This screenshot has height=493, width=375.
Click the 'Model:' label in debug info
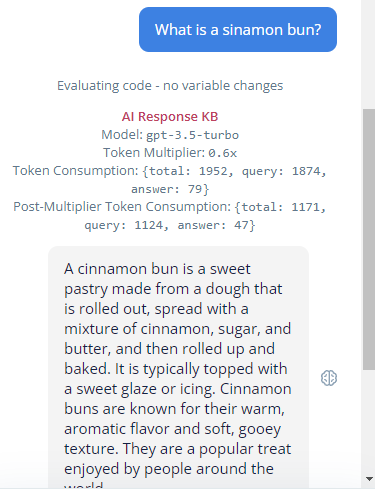coord(122,135)
